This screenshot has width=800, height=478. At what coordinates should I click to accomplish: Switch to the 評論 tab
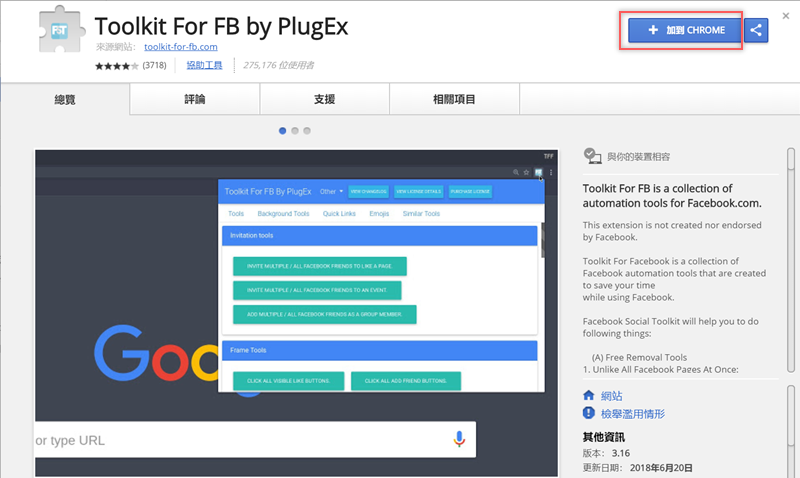click(194, 99)
